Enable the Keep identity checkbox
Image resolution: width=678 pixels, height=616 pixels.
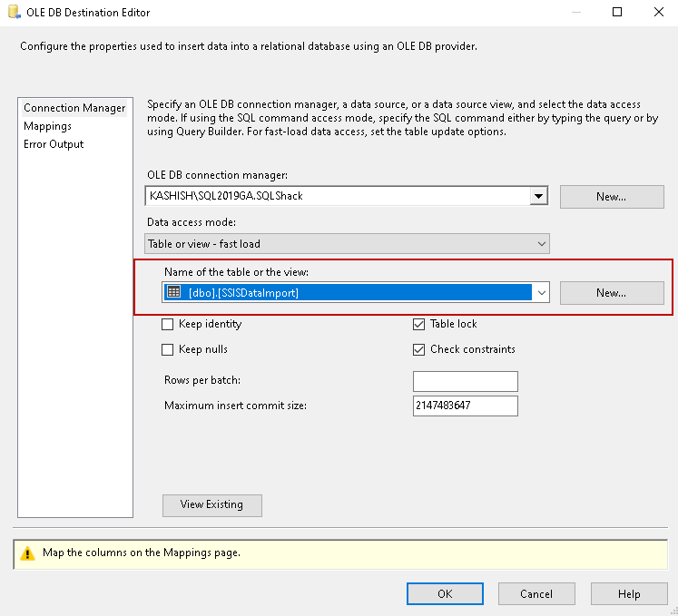[167, 324]
